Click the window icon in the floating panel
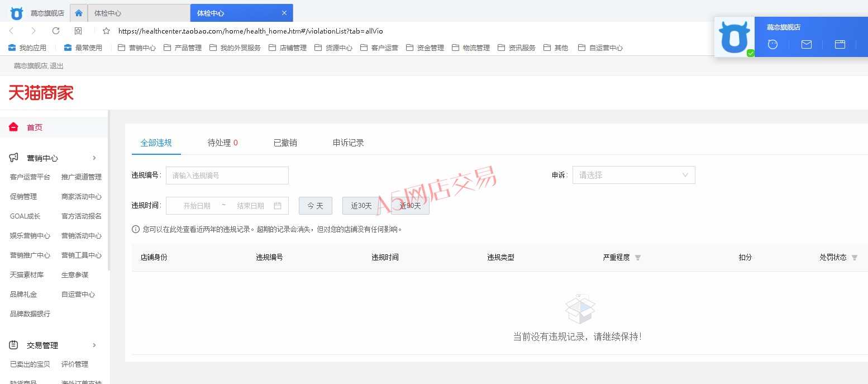868x384 pixels. pos(840,44)
